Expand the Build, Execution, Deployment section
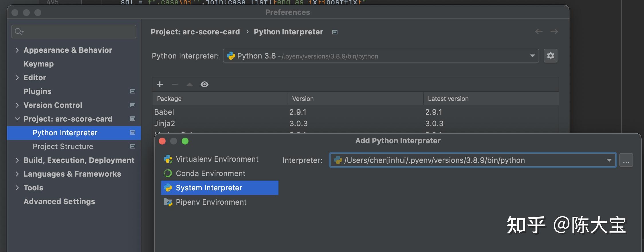The height and width of the screenshot is (252, 644). 17,160
